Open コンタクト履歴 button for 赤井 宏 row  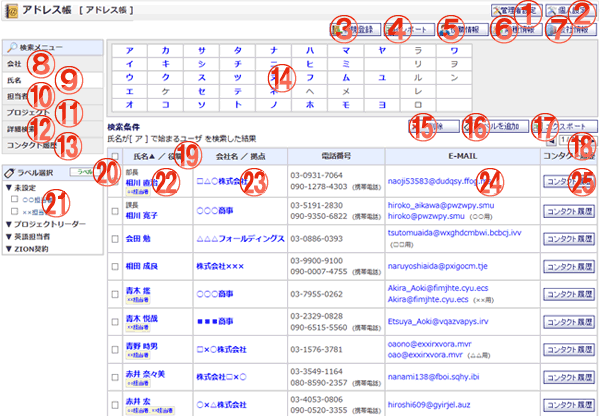tap(569, 405)
